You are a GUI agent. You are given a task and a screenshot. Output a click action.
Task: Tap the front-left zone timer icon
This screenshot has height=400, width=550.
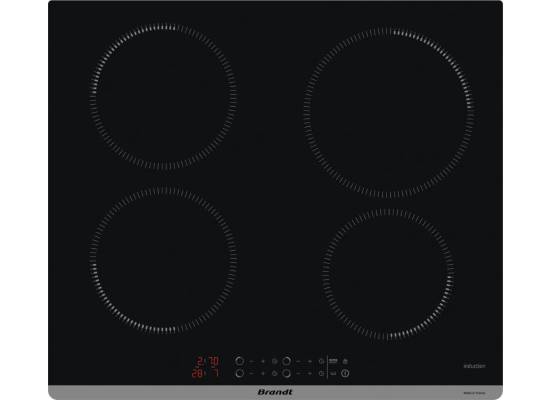[275, 373]
